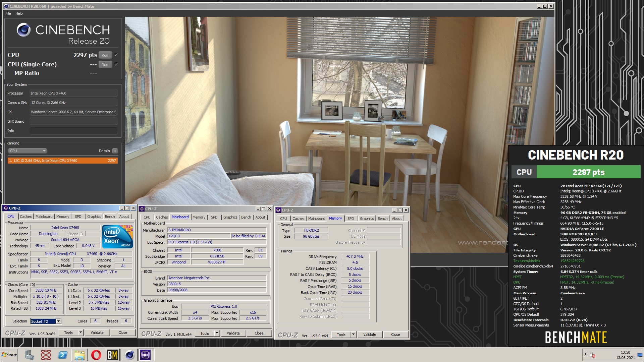The width and height of the screenshot is (644, 362).
Task: Click Validate in the first CPU-Z window
Action: (97, 333)
